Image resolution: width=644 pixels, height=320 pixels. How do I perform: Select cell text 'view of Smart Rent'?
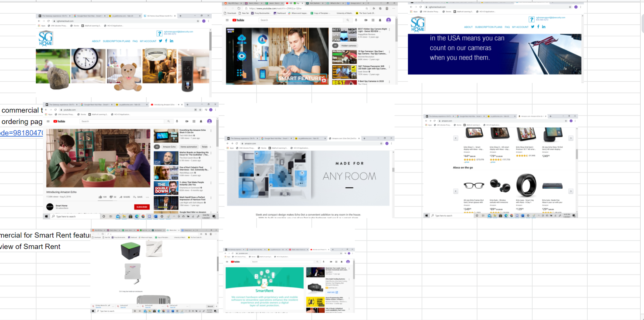coord(30,247)
